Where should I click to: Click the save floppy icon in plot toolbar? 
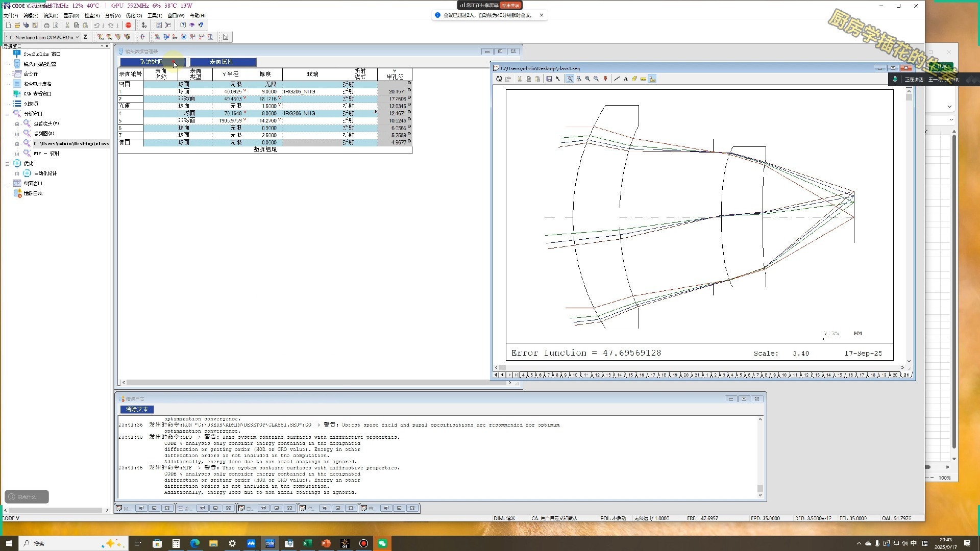[x=549, y=79]
